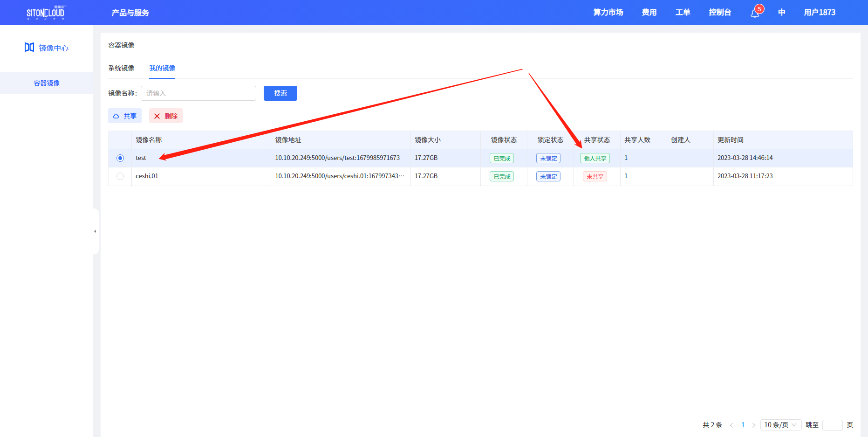Select the radio button for test image

tap(120, 158)
